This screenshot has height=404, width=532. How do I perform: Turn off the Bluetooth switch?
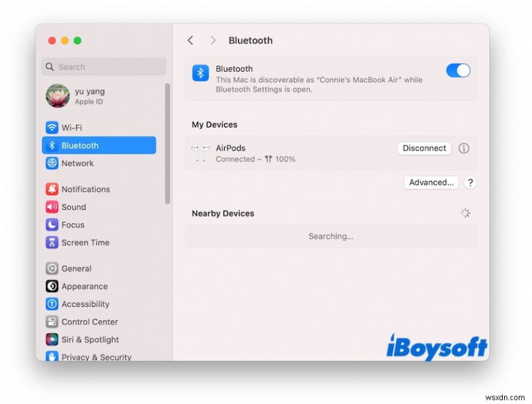coord(458,70)
